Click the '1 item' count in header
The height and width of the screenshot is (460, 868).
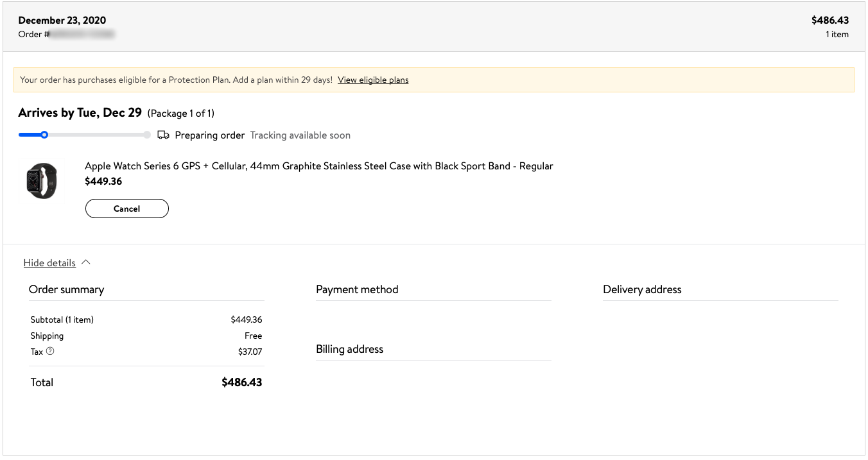(837, 35)
